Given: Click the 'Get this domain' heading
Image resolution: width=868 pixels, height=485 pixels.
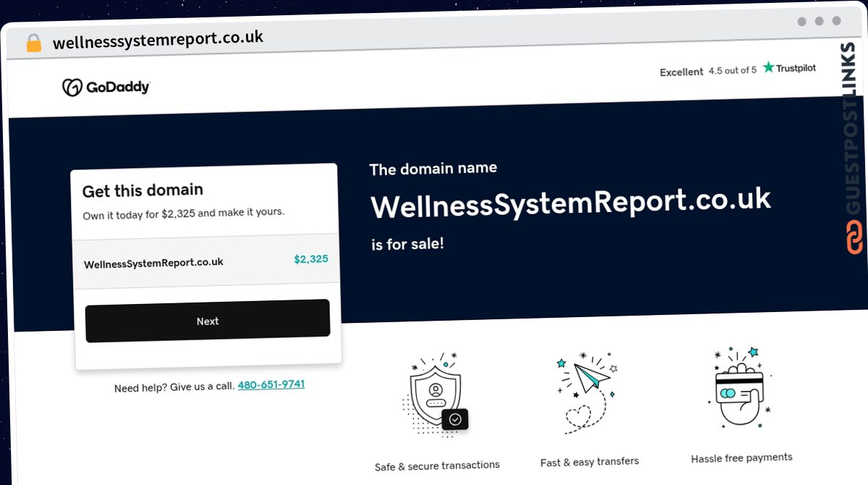Looking at the screenshot, I should [142, 190].
